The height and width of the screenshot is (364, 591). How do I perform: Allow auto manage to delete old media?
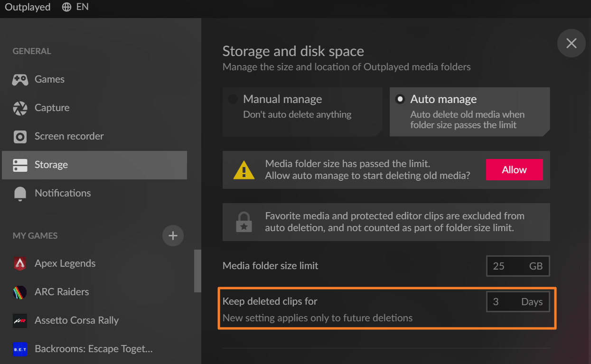pyautogui.click(x=514, y=170)
